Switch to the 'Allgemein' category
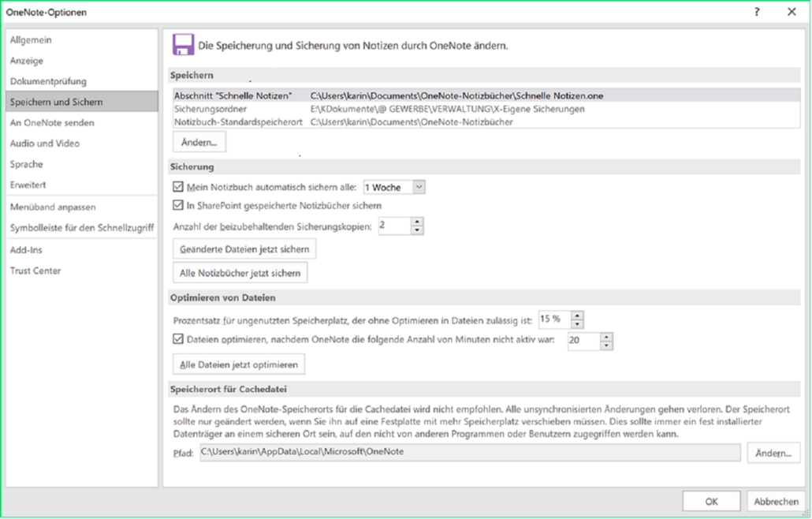Screen dimensions: 812x519 [x=35, y=39]
